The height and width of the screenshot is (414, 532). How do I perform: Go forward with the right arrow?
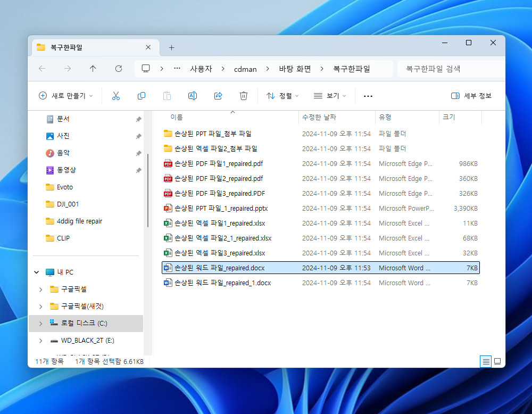[x=68, y=69]
